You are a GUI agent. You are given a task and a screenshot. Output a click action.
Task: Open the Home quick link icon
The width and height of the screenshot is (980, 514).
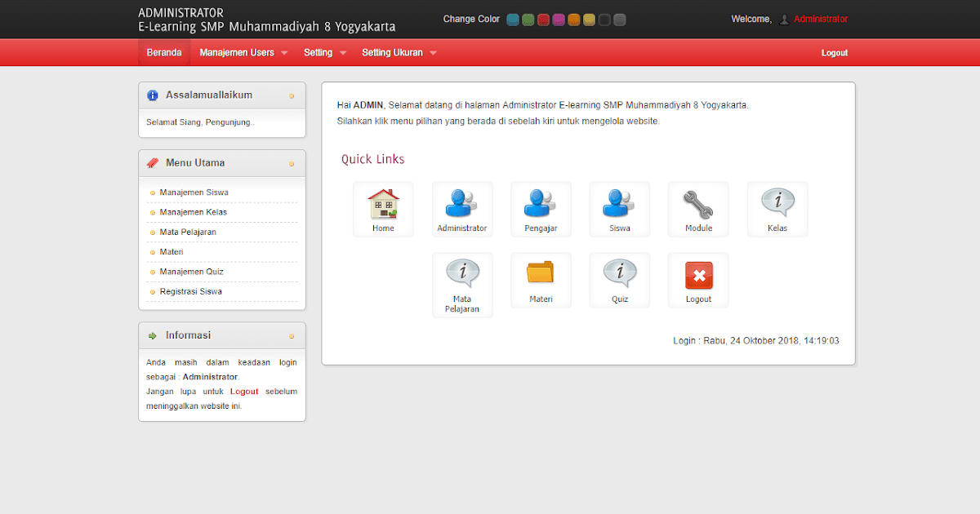[383, 208]
